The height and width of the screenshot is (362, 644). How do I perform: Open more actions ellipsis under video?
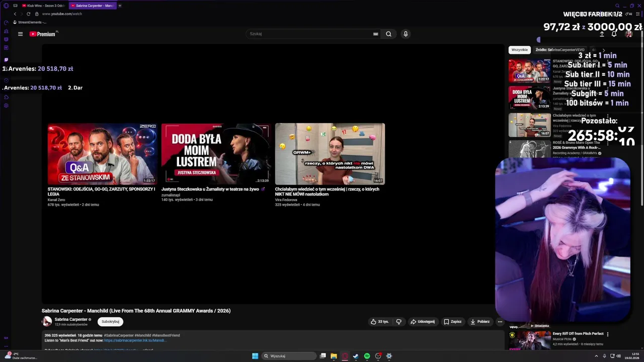click(500, 322)
